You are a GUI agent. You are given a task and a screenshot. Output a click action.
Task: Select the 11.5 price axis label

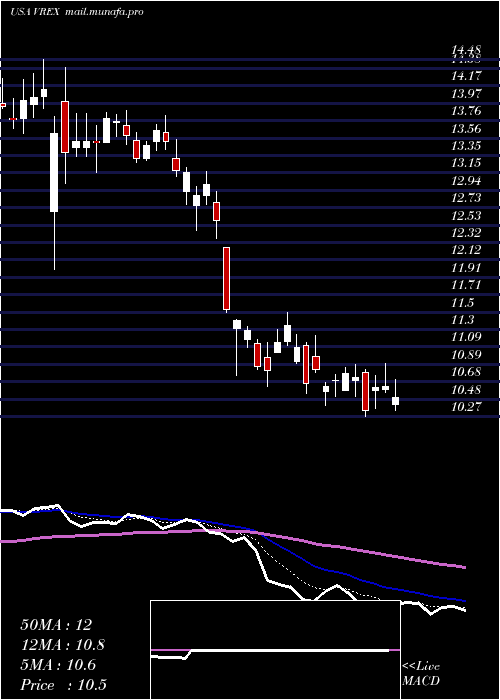(x=463, y=303)
